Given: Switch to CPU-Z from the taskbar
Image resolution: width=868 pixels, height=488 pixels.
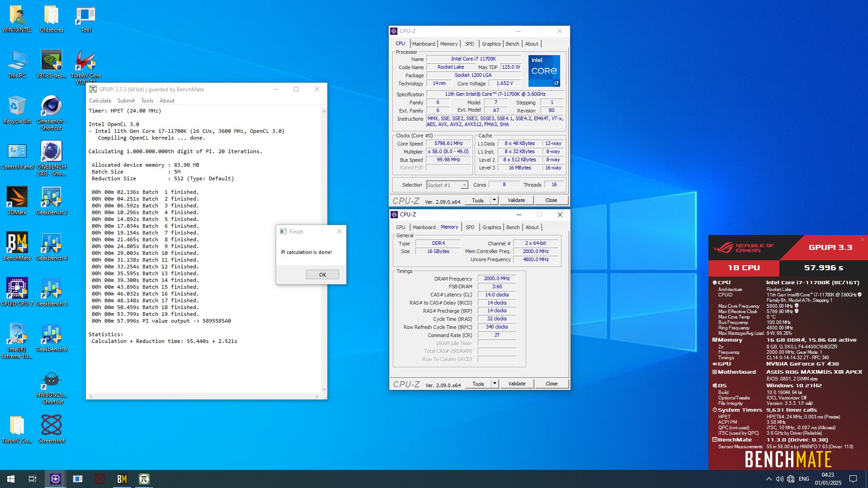Looking at the screenshot, I should coord(55,479).
